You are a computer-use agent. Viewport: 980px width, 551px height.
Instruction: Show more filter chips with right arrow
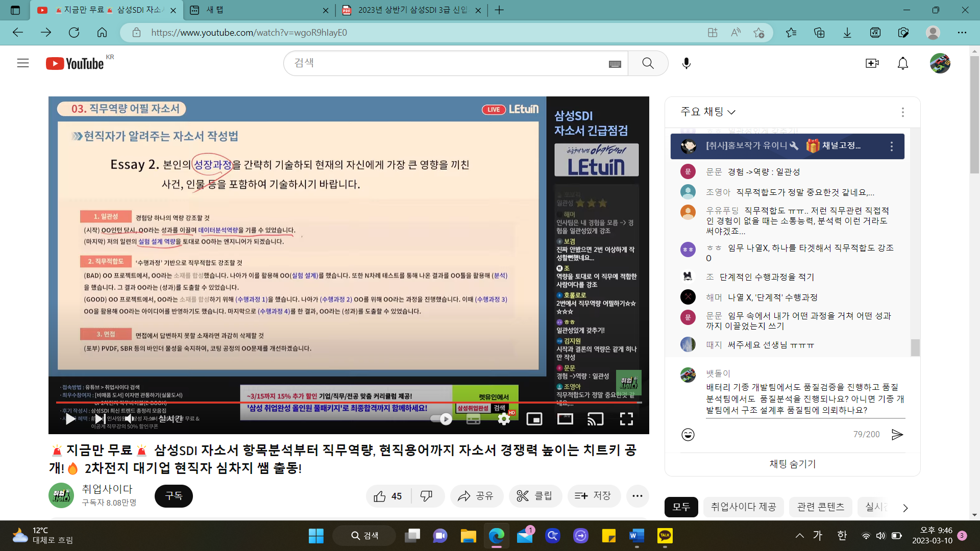click(905, 508)
